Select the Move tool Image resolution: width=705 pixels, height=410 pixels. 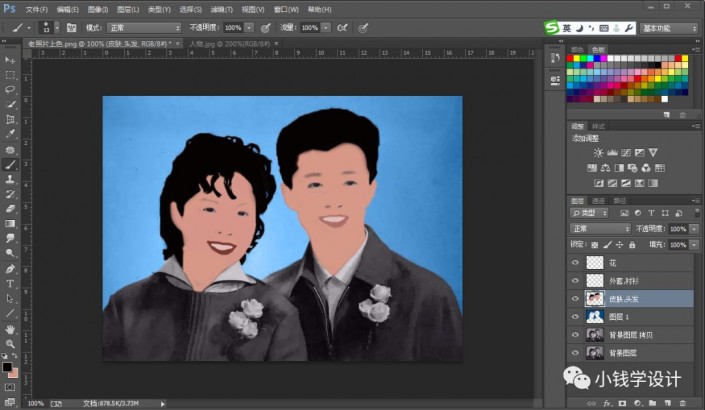pos(10,60)
